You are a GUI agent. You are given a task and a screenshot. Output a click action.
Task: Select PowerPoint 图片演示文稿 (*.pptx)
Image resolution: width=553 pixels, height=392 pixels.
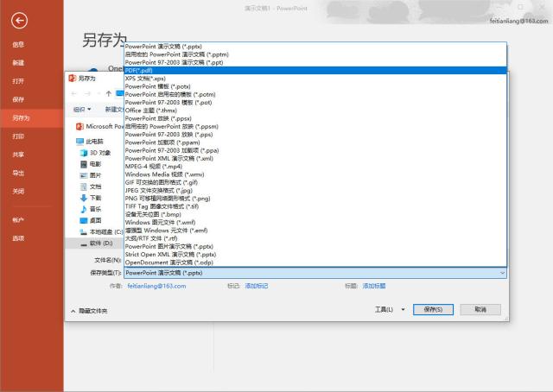[x=315, y=246]
